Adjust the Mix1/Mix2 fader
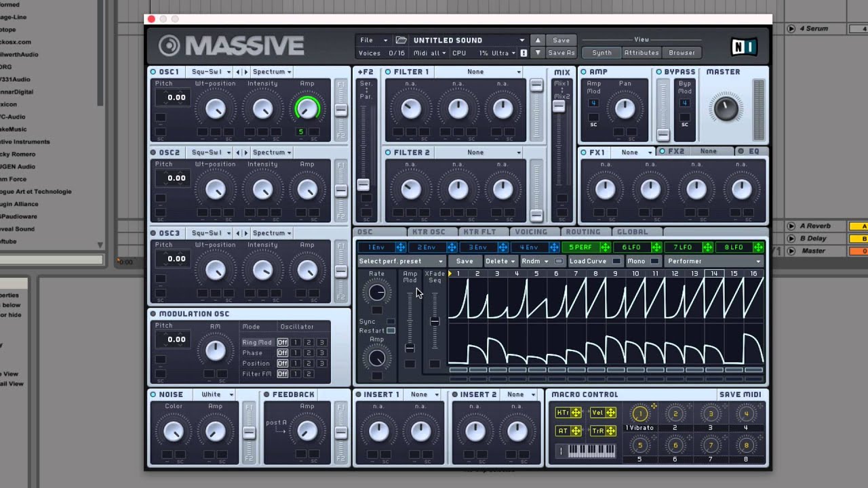The width and height of the screenshot is (868, 488). (559, 106)
